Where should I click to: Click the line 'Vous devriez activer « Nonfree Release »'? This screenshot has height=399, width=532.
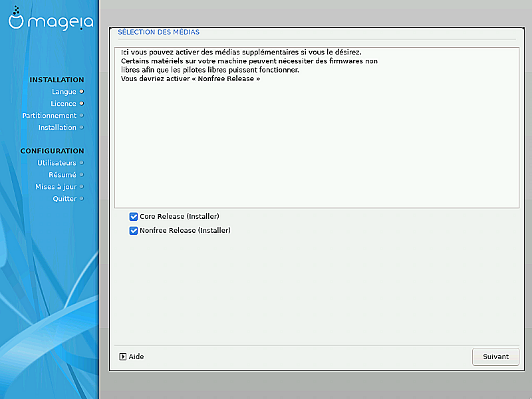point(190,78)
